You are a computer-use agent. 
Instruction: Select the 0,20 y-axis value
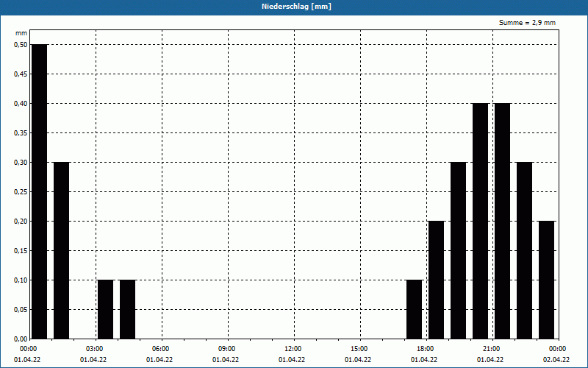tap(21, 222)
